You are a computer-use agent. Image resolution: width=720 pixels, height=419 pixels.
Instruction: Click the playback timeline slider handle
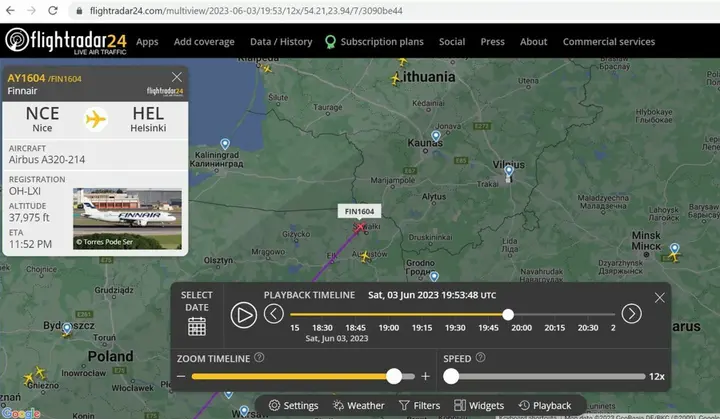click(508, 315)
